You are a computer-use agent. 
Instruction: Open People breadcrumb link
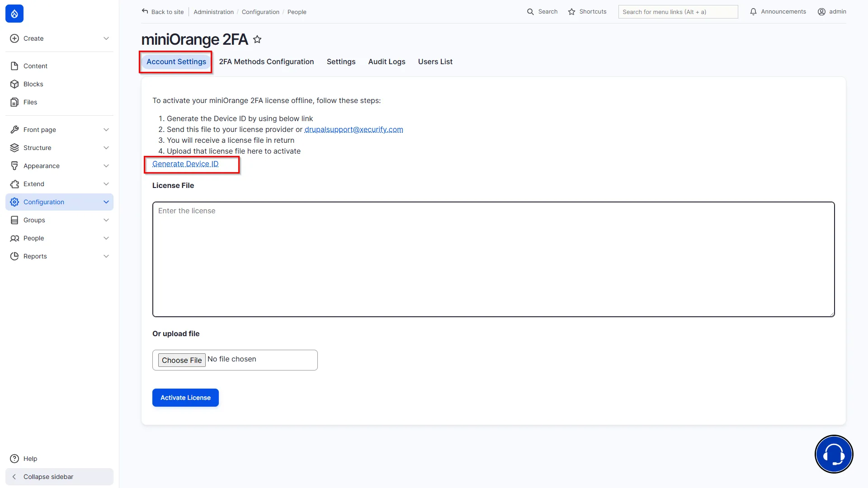(x=297, y=12)
